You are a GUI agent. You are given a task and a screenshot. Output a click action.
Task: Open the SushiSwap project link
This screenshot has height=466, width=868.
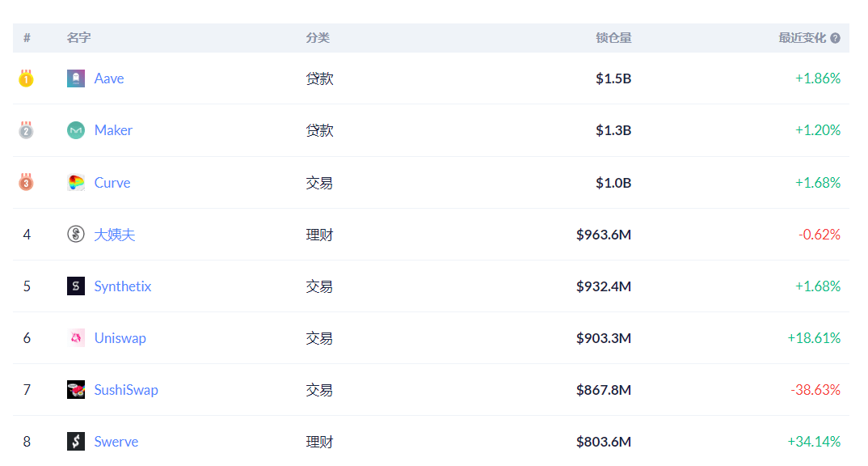(x=126, y=390)
